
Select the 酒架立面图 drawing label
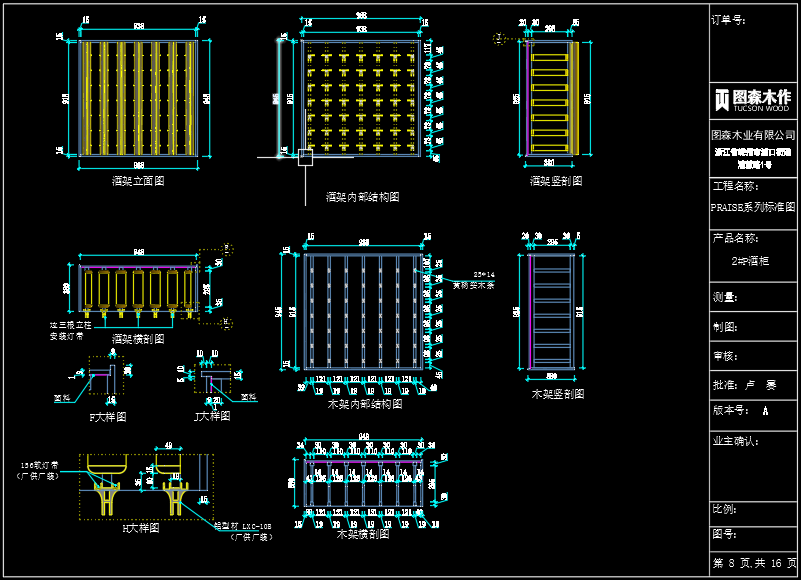138,181
